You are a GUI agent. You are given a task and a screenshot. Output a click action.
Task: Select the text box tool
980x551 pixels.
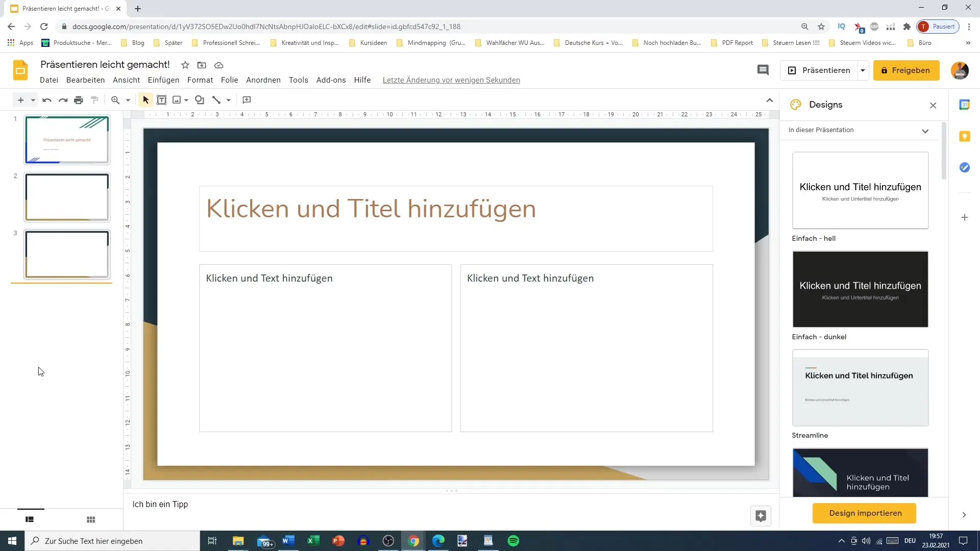tap(161, 100)
